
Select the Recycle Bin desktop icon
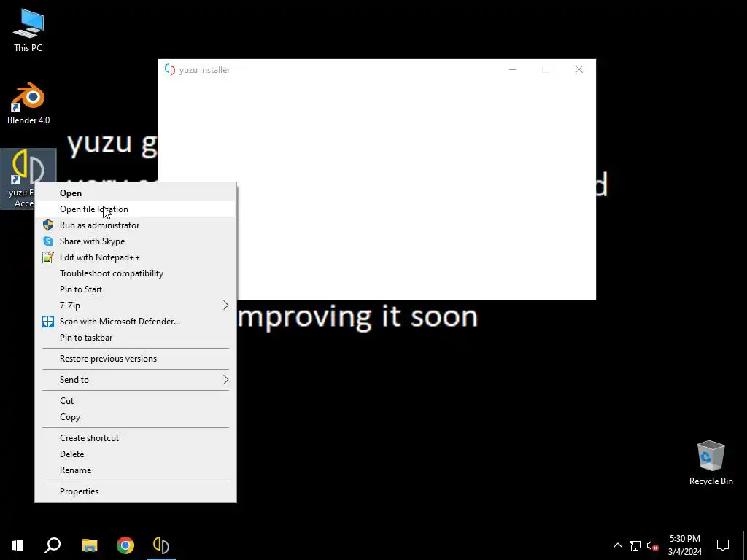point(711,463)
